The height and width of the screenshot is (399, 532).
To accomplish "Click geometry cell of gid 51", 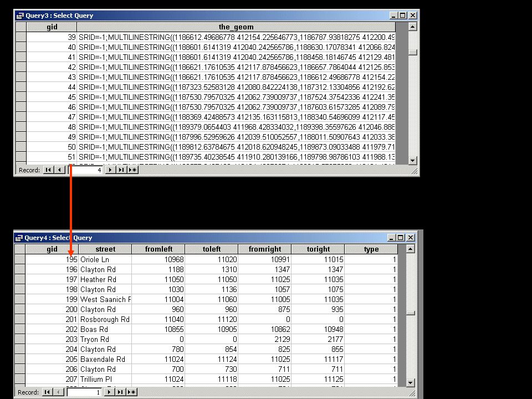I will point(236,157).
